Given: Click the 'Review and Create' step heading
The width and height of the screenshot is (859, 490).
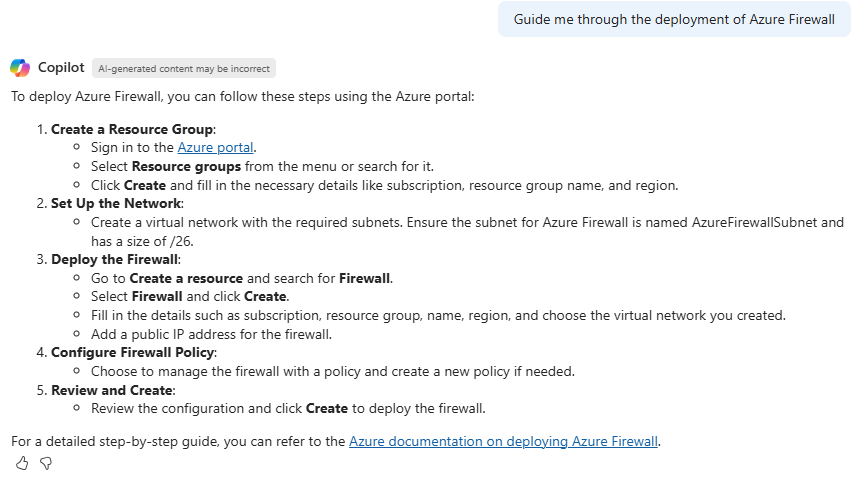Looking at the screenshot, I should [x=112, y=390].
